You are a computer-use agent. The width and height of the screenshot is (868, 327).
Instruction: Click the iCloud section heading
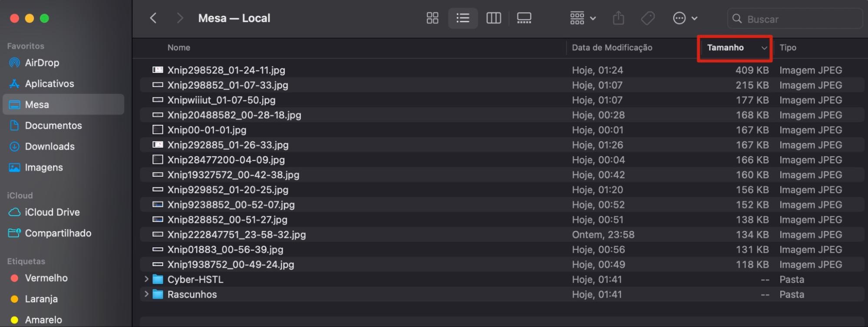click(x=20, y=195)
